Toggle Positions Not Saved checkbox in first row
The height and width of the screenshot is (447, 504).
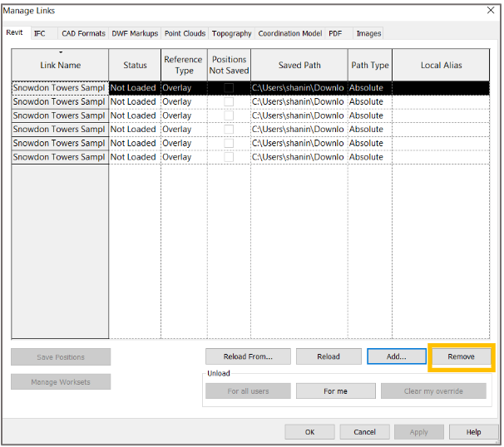click(229, 88)
